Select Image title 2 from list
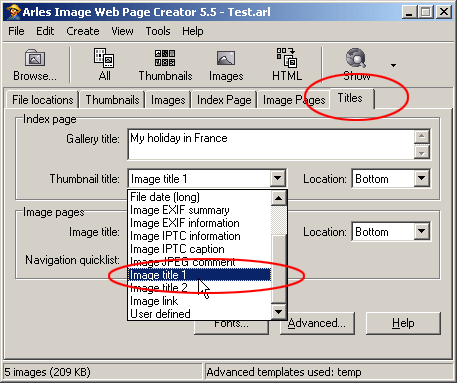 tap(159, 288)
